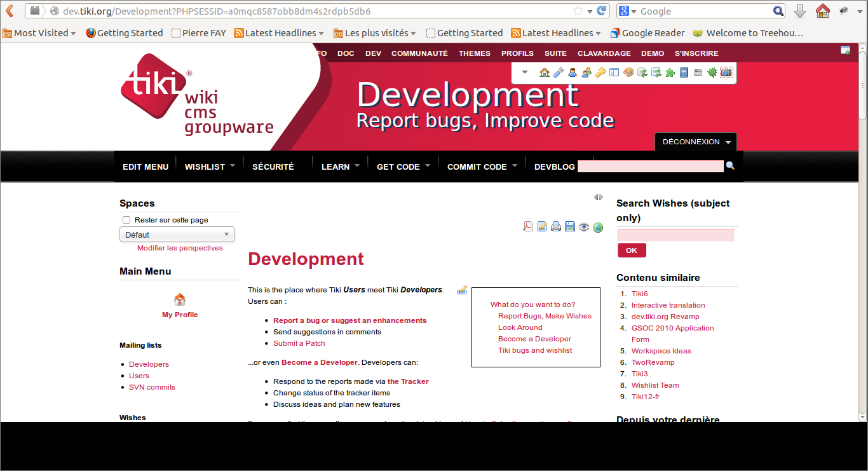Expand the DÉCONNEXION dropdown
868x471 pixels.
point(728,142)
